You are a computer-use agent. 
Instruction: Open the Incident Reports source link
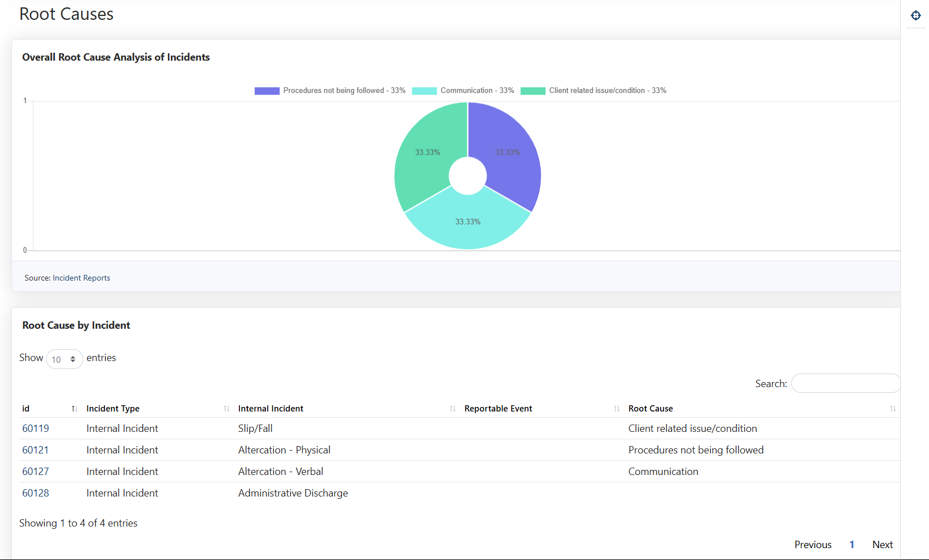(x=81, y=278)
